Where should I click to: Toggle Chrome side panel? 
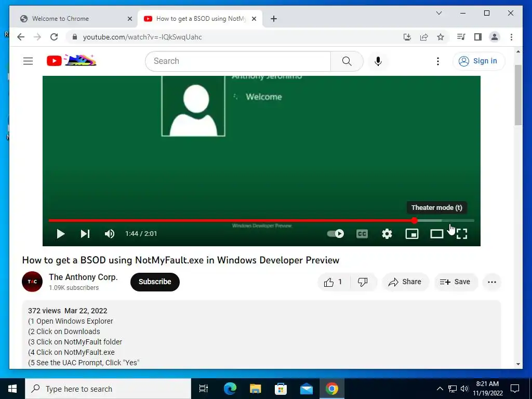pyautogui.click(x=478, y=37)
